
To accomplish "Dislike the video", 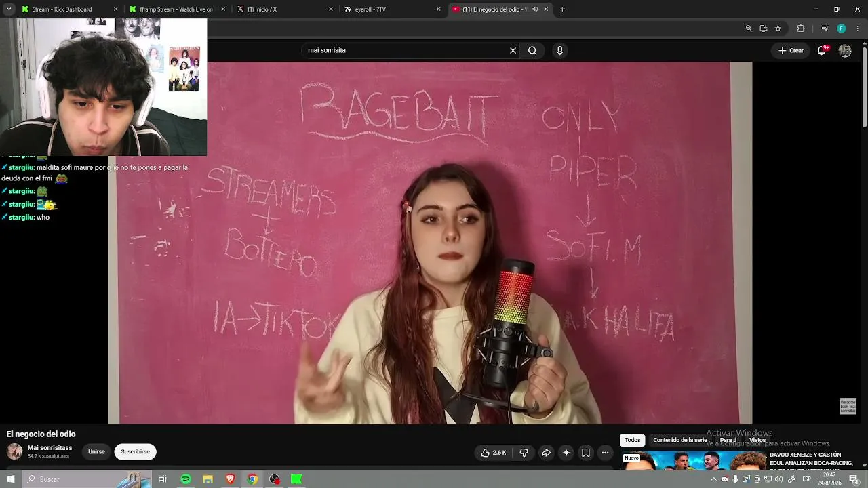I will pos(524,453).
